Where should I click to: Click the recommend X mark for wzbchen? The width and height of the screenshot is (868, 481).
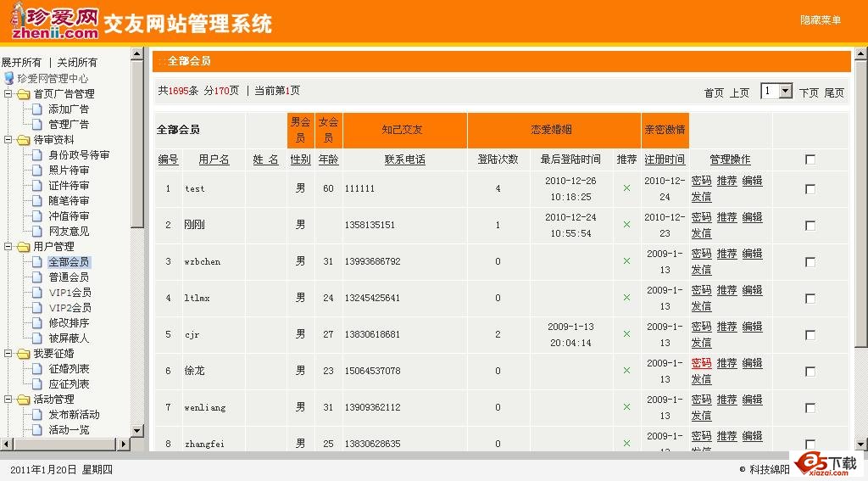tap(626, 261)
